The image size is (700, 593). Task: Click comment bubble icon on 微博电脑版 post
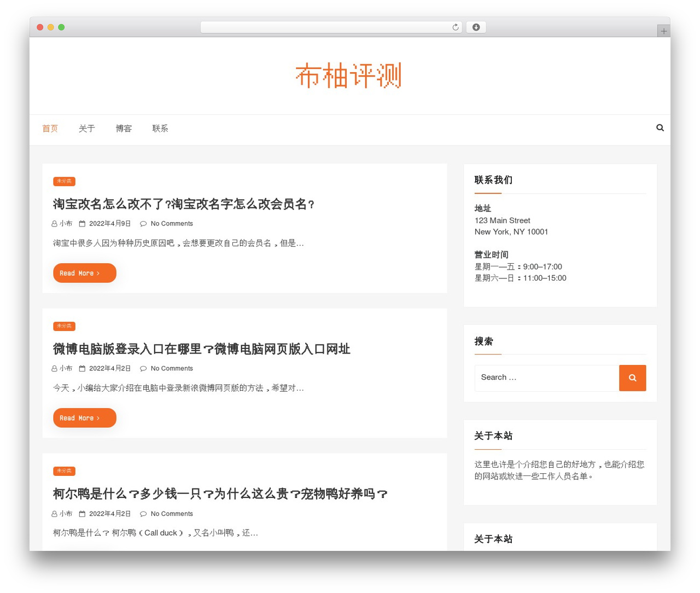point(143,369)
